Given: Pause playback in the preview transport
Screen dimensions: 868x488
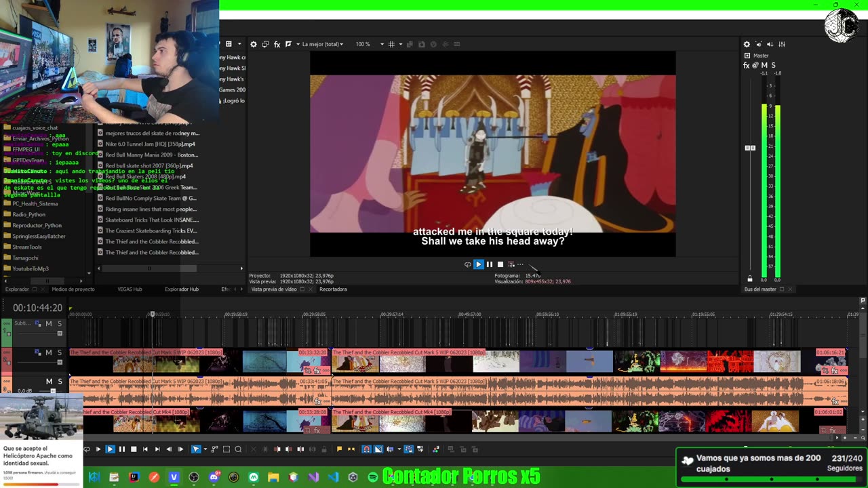Looking at the screenshot, I should tap(490, 264).
